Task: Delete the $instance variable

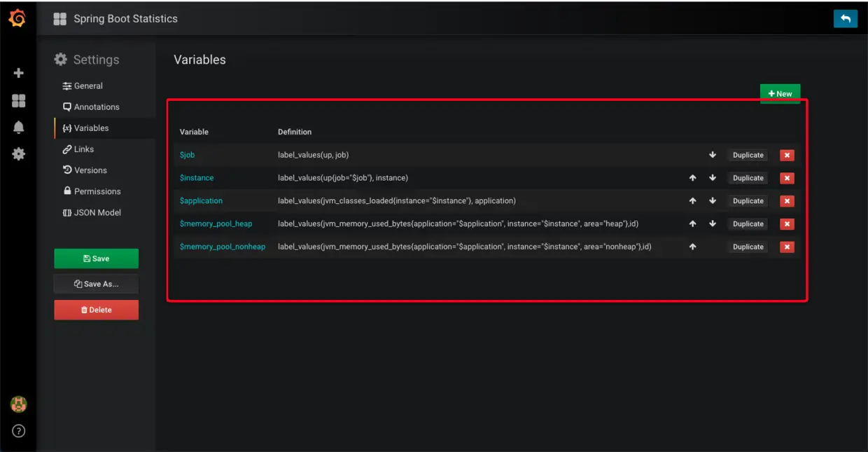Action: click(787, 178)
